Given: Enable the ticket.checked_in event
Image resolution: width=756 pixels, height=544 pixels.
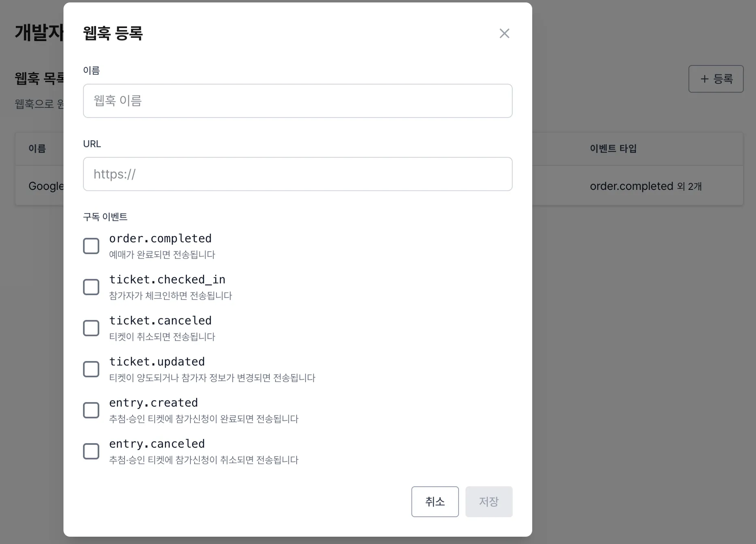Looking at the screenshot, I should 91,287.
